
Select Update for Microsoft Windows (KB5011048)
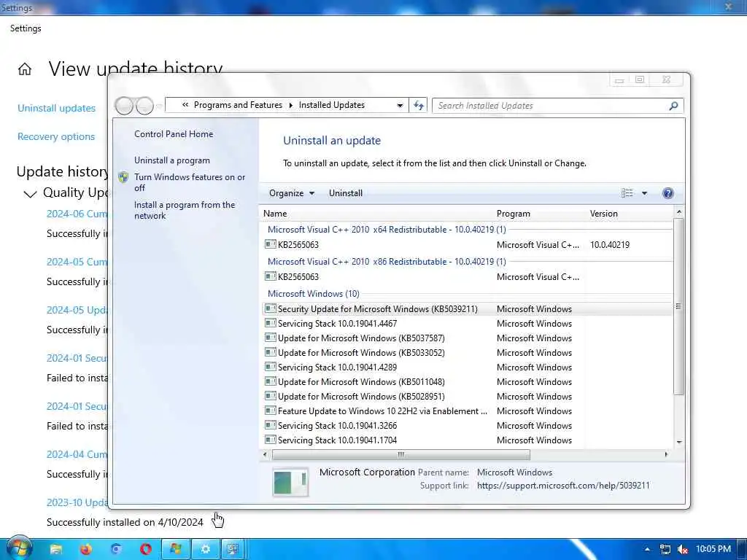[x=467, y=382]
